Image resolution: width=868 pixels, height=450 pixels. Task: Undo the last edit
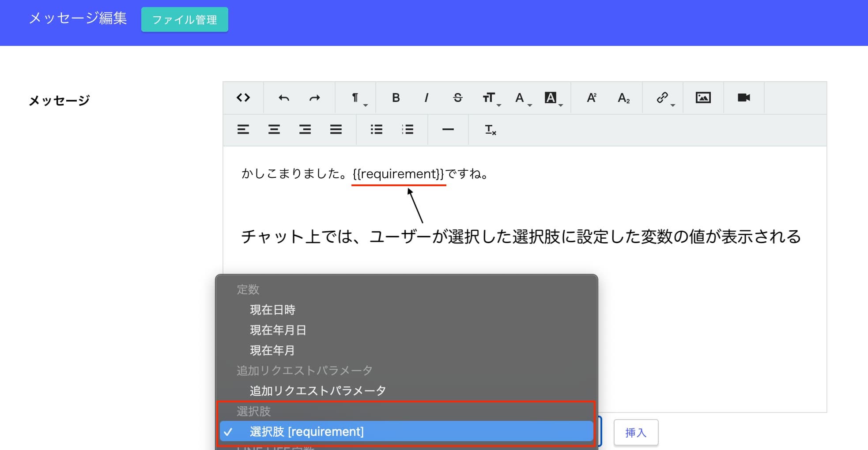pyautogui.click(x=284, y=97)
